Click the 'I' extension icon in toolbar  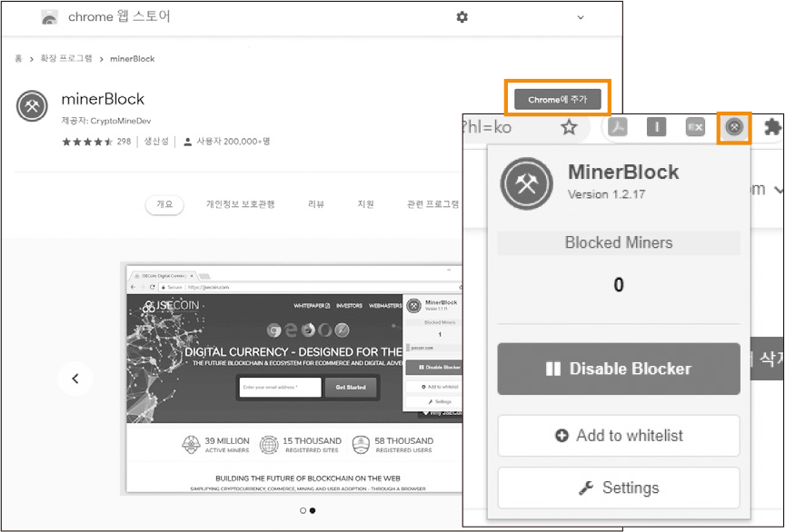point(656,127)
